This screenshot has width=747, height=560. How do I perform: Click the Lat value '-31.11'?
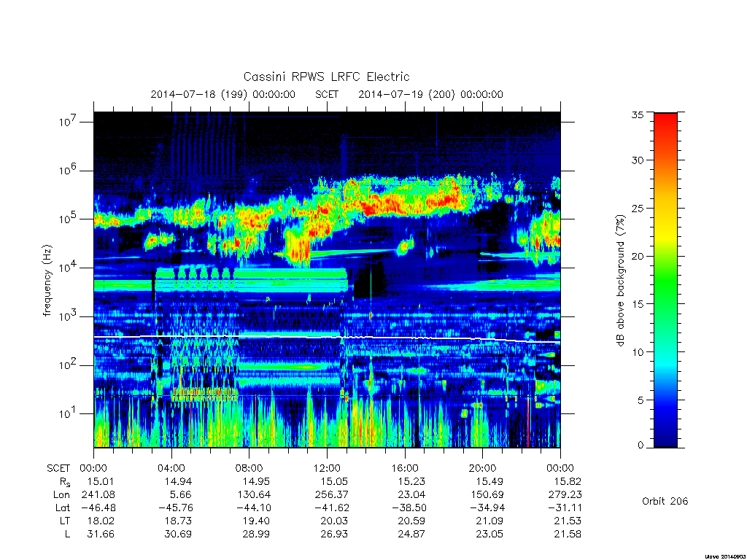[564, 507]
